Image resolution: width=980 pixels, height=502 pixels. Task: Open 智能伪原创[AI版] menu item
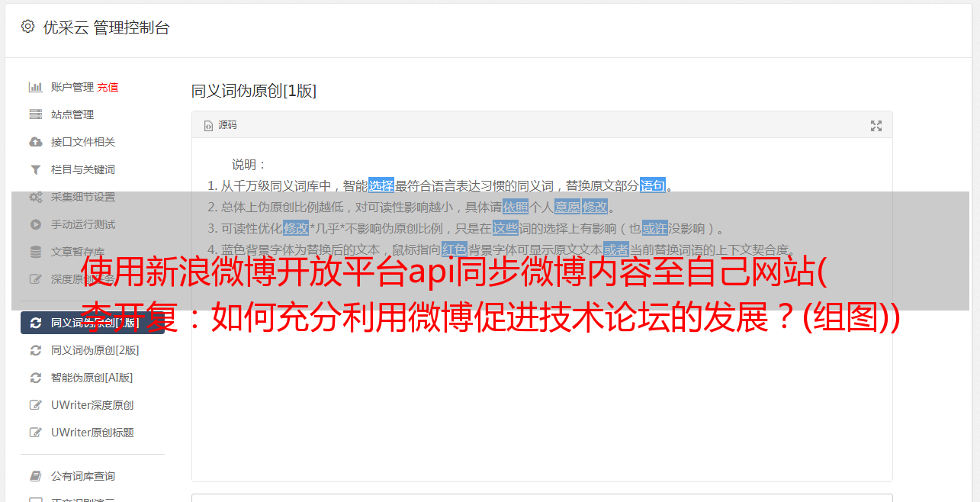coord(92,378)
